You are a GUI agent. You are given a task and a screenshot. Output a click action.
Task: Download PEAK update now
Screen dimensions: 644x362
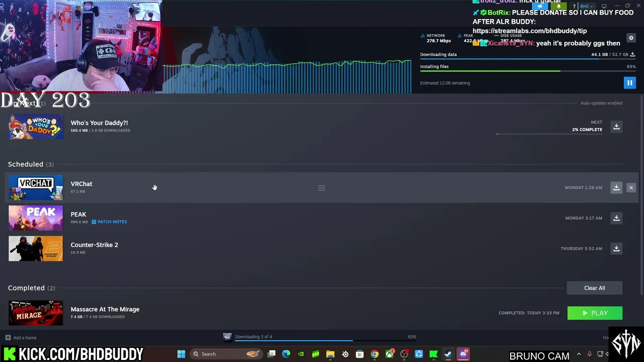(616, 218)
